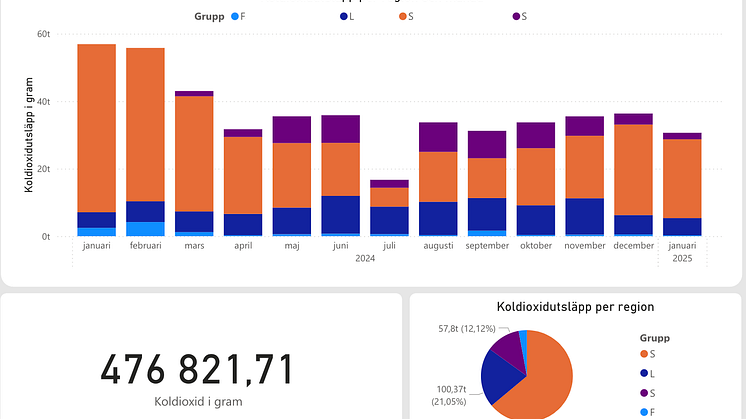
Task: Select the purple S marker in the top legend
Action: point(517,17)
